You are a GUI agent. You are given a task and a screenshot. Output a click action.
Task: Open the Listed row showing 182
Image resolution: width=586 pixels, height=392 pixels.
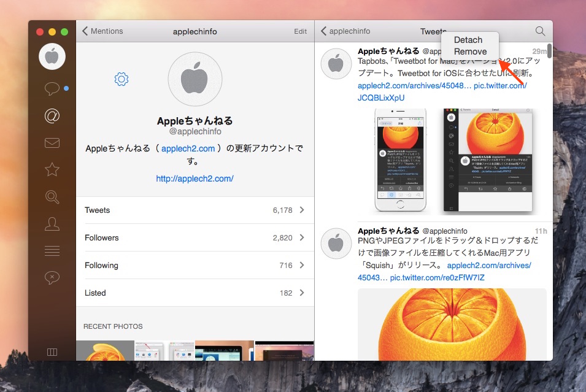[x=195, y=293]
